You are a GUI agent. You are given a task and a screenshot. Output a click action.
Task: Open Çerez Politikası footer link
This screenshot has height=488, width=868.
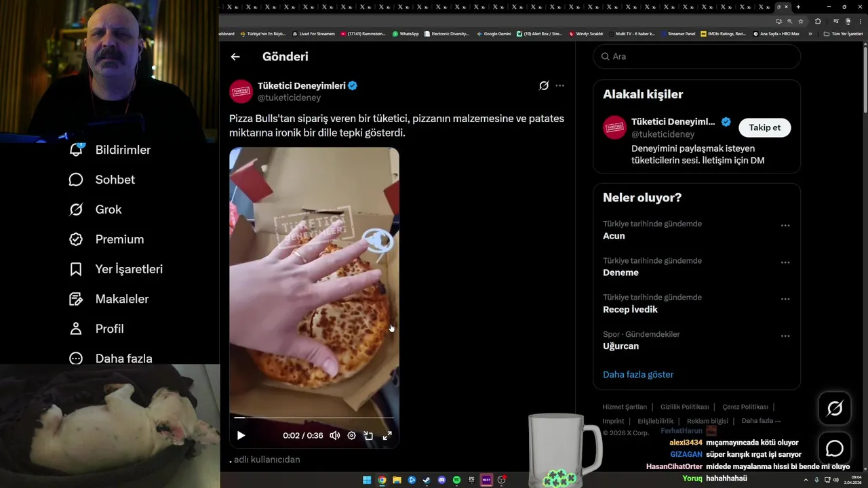tap(745, 407)
